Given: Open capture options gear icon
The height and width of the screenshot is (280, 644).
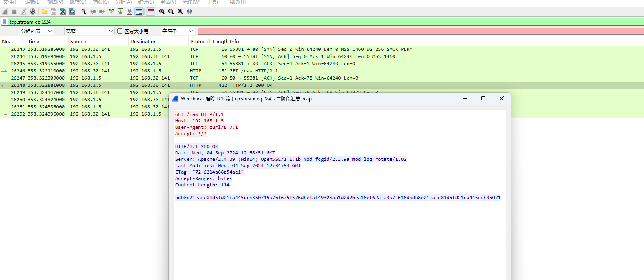Looking at the screenshot, I should 33,12.
